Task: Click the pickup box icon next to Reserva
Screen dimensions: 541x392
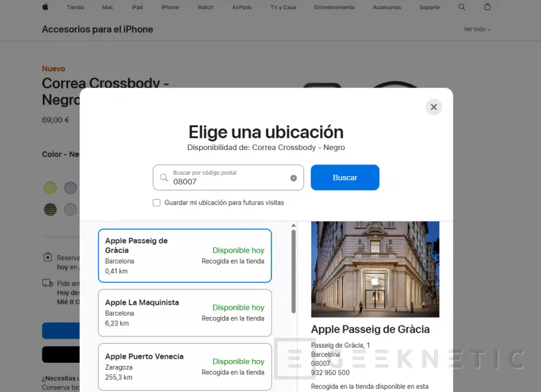Action: [46, 257]
